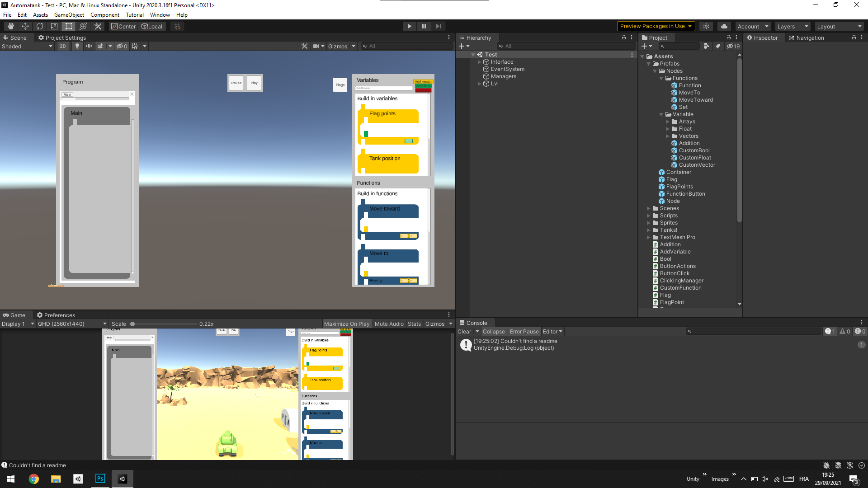Viewport: 868px width, 488px height.
Task: Toggle scene effects (skybox, fog)
Action: click(x=100, y=46)
